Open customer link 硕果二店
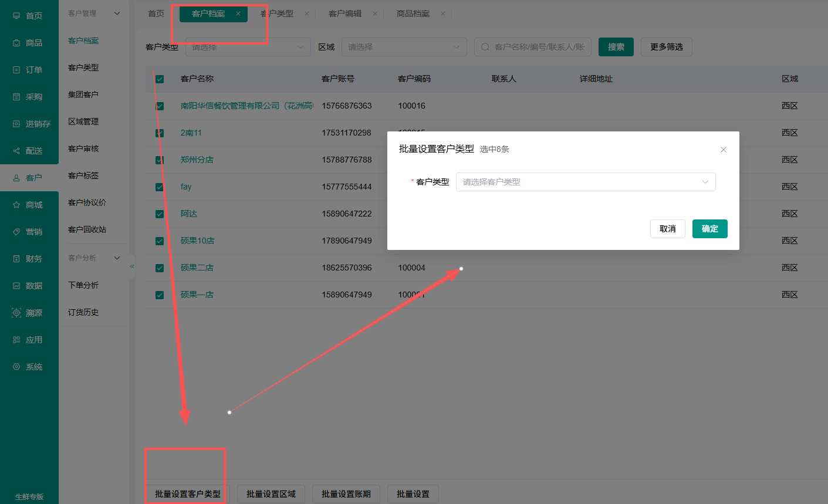Image resolution: width=828 pixels, height=504 pixels. 197,268
